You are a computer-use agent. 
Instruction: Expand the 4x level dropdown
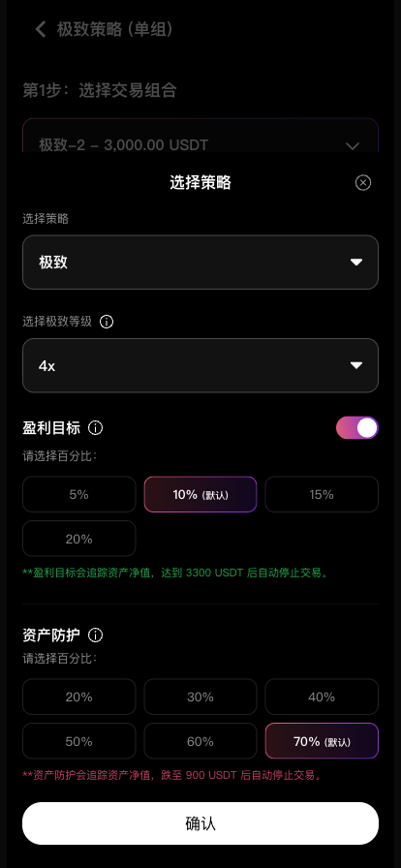click(200, 365)
